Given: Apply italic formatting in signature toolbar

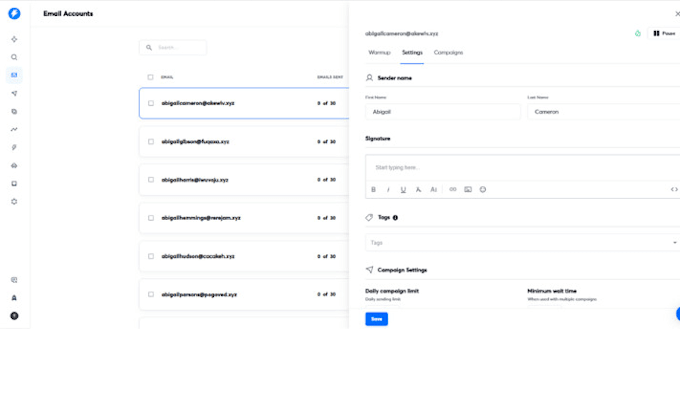Looking at the screenshot, I should 388,189.
